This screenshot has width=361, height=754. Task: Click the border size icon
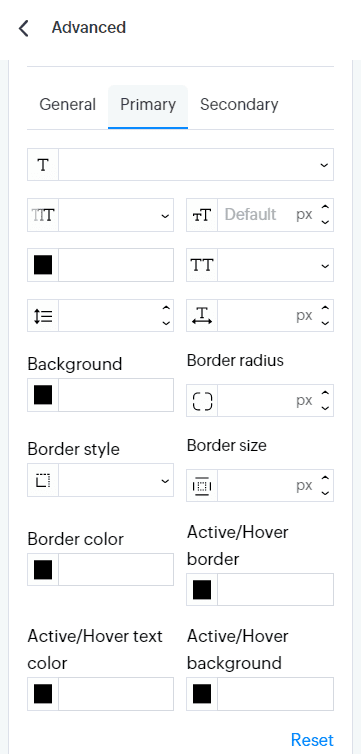[202, 486]
